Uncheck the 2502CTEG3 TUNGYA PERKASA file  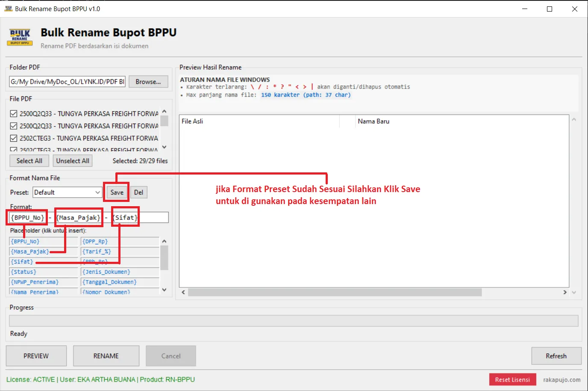(x=14, y=139)
